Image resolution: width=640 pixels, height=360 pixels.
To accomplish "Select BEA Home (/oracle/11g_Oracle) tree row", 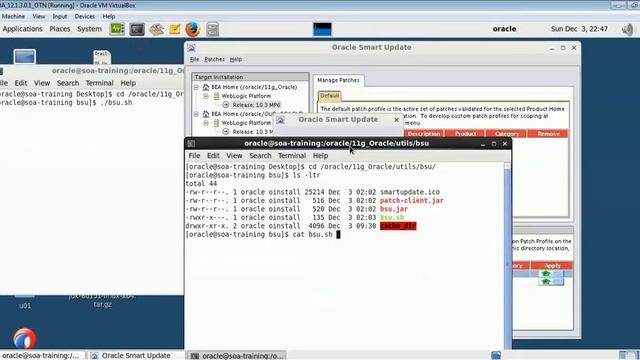I will [x=254, y=87].
